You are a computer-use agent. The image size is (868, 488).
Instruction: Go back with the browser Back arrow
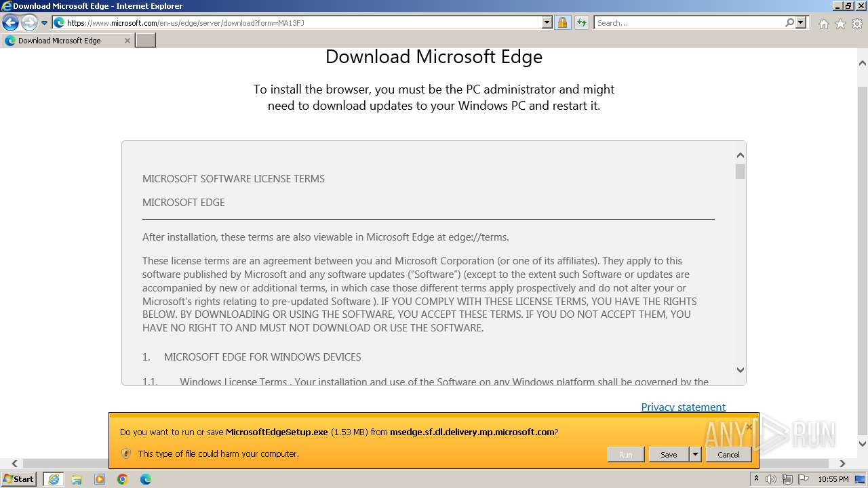tap(10, 23)
